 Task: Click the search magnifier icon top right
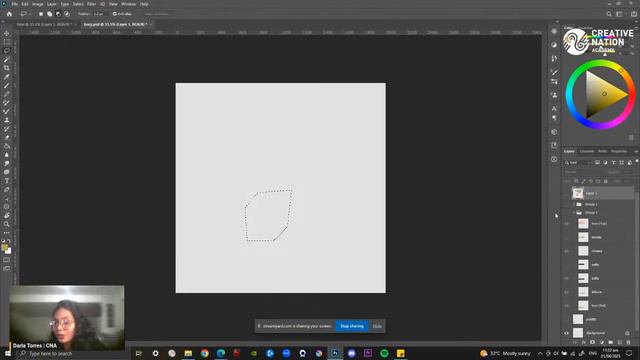tap(609, 14)
